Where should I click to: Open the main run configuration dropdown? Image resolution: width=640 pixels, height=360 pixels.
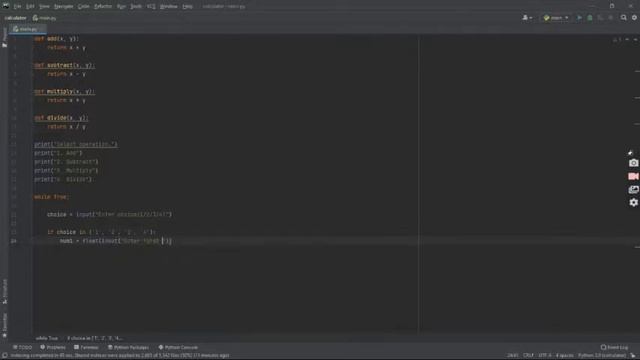[x=556, y=18]
